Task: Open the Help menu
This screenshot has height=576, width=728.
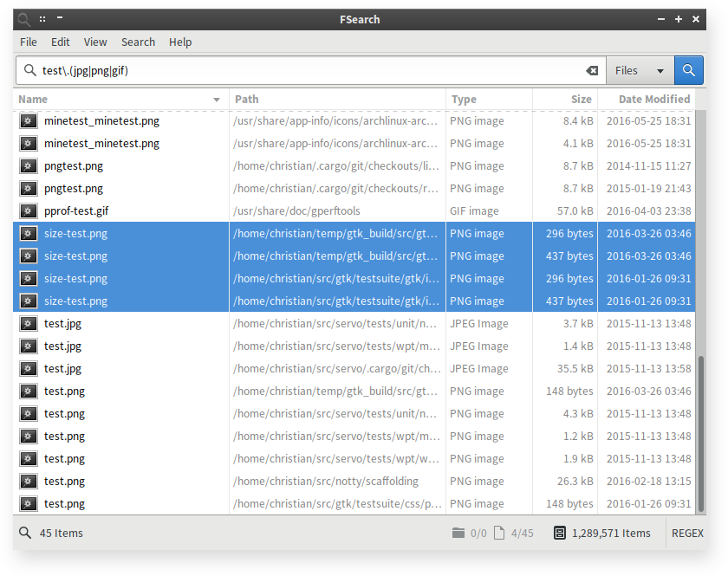Action: tap(180, 42)
